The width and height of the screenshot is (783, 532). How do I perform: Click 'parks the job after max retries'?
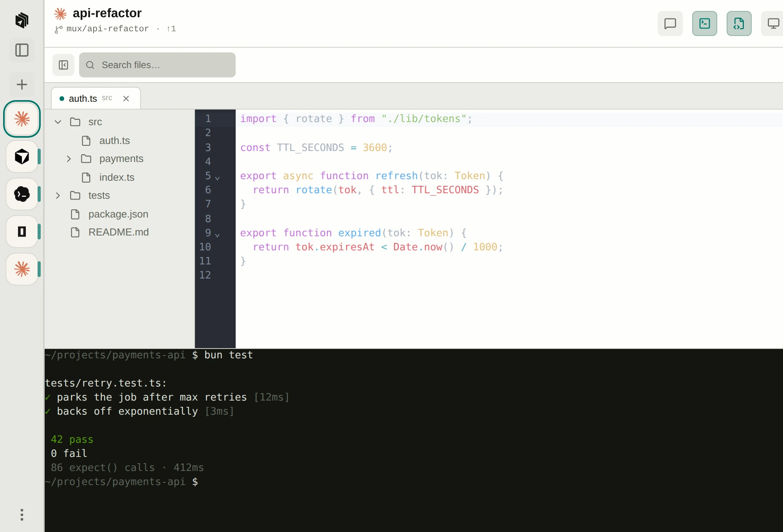click(152, 397)
